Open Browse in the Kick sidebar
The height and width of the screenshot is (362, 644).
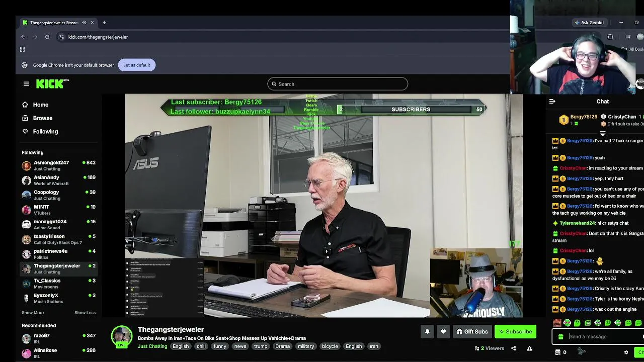[x=37, y=118]
